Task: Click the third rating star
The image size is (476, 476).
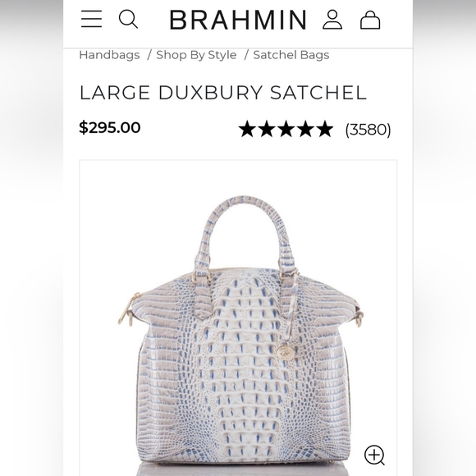Action: (286, 129)
